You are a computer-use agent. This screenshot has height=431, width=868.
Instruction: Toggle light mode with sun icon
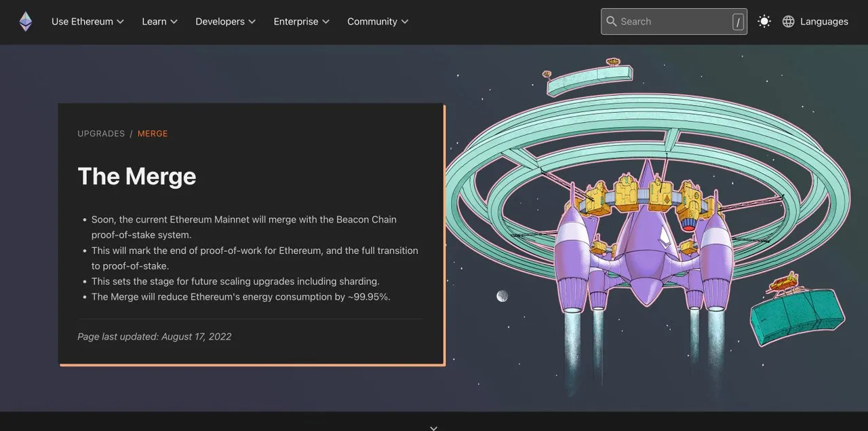pos(764,22)
